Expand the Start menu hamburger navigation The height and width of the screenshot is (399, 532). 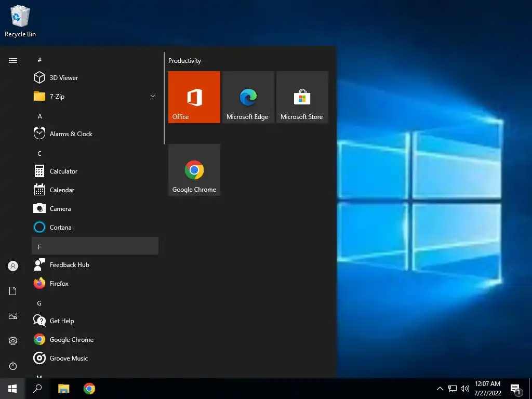pos(13,60)
